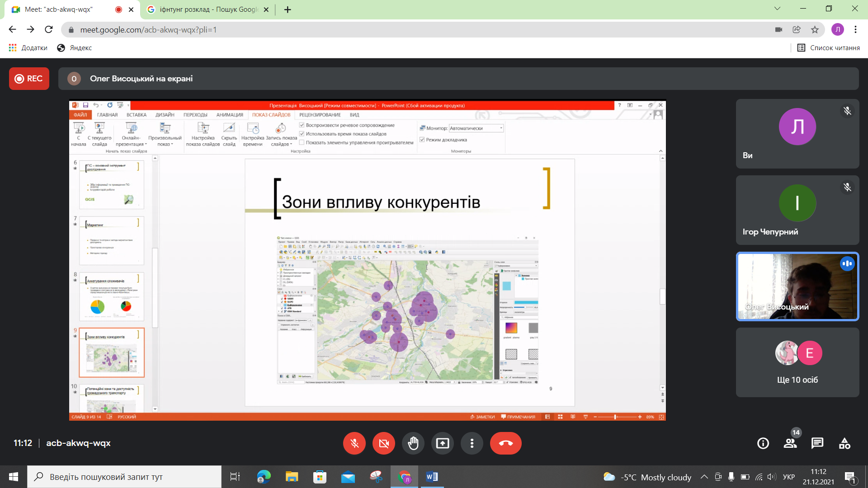
Task: Click the red REC indicator
Action: point(29,79)
